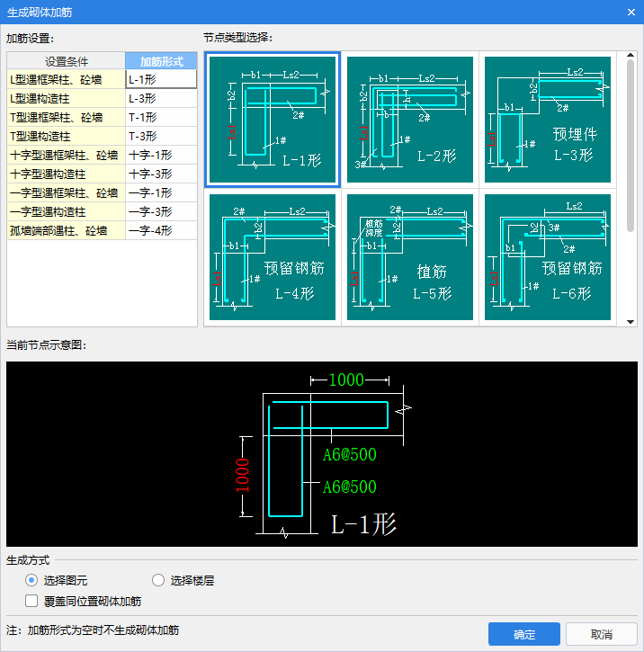Click the node list scroll-up arrow
The image size is (644, 652).
click(631, 55)
